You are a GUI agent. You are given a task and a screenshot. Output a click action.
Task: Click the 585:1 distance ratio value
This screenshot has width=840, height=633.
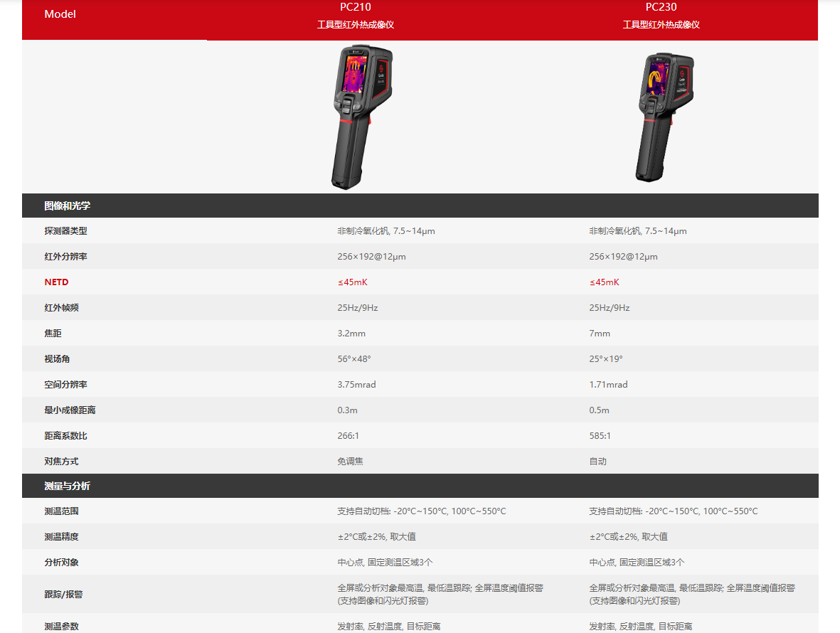click(600, 436)
